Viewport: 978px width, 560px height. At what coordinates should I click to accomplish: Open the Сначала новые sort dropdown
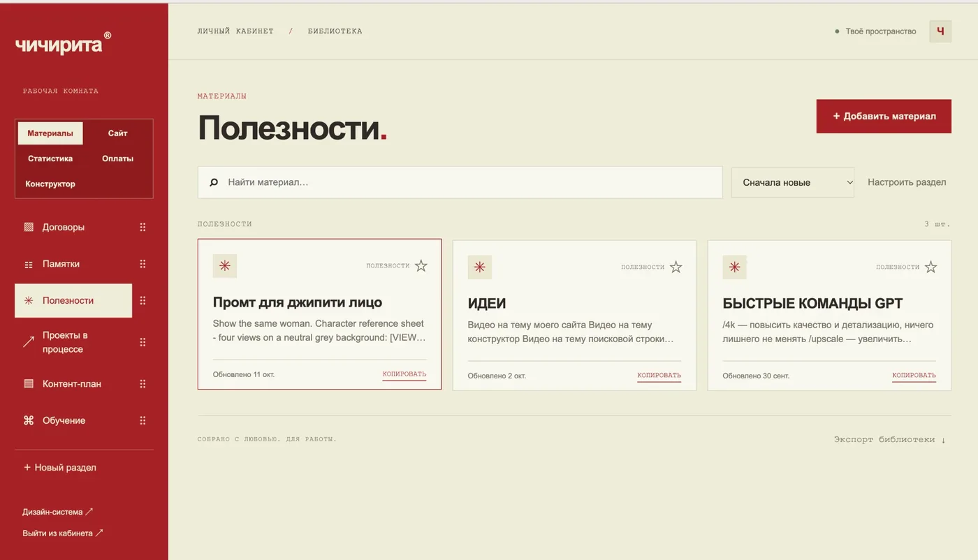[793, 182]
